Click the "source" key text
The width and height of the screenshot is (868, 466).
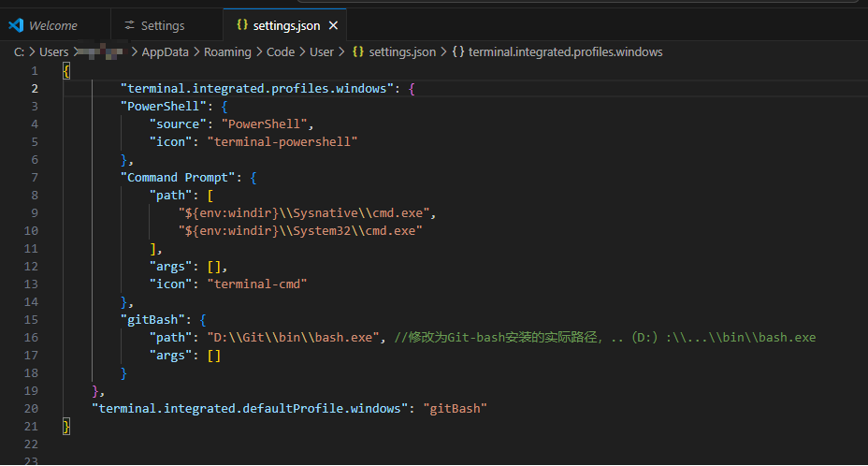[178, 124]
